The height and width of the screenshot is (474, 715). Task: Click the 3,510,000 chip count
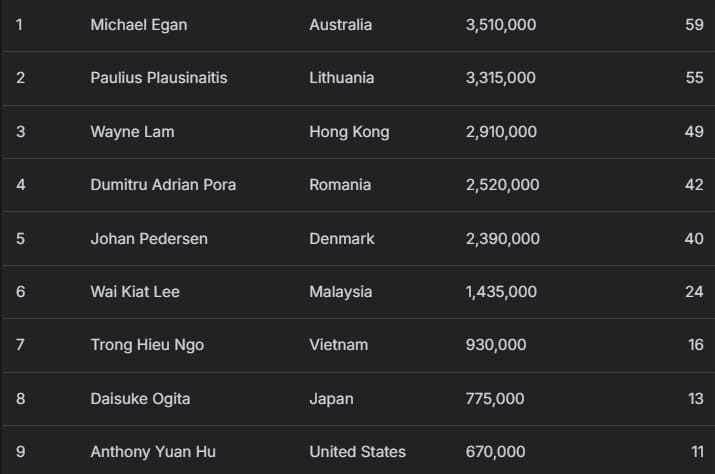point(501,25)
